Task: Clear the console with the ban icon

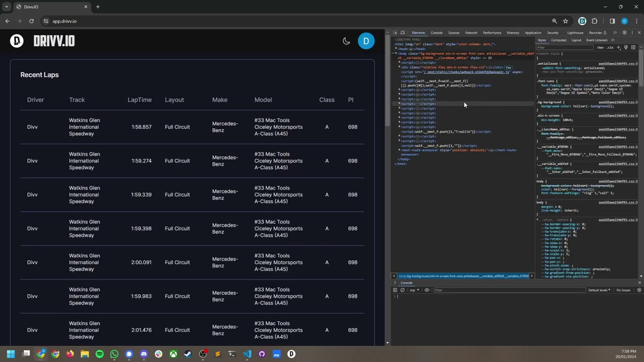Action: [x=402, y=290]
